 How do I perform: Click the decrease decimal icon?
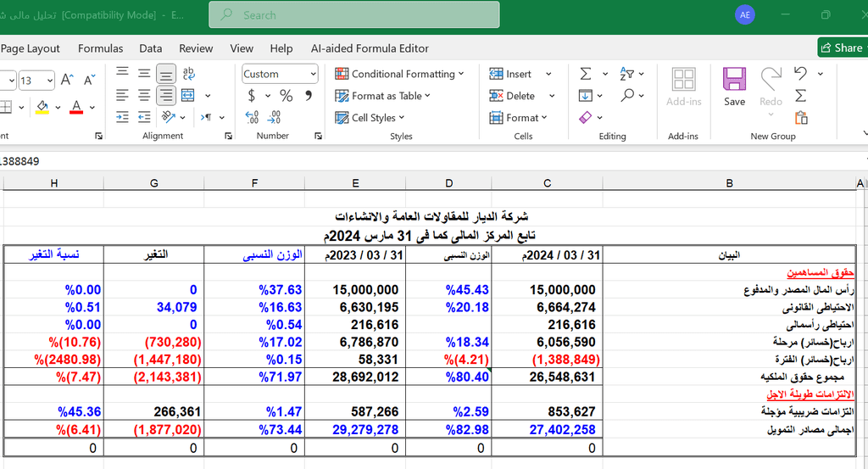pyautogui.click(x=274, y=117)
